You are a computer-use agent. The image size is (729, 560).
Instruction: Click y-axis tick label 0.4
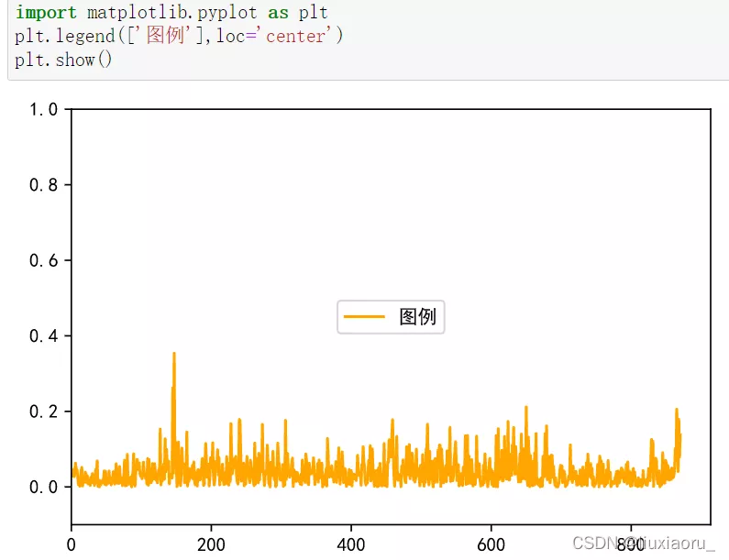(43, 336)
